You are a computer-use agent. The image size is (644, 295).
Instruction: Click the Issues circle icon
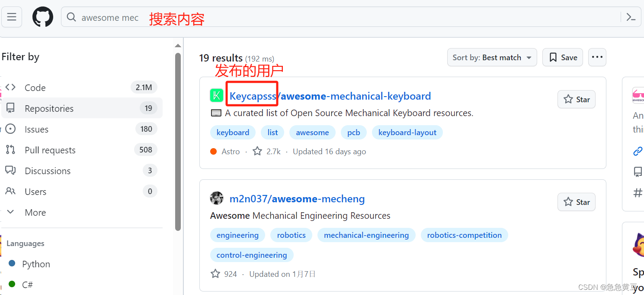click(x=10, y=129)
